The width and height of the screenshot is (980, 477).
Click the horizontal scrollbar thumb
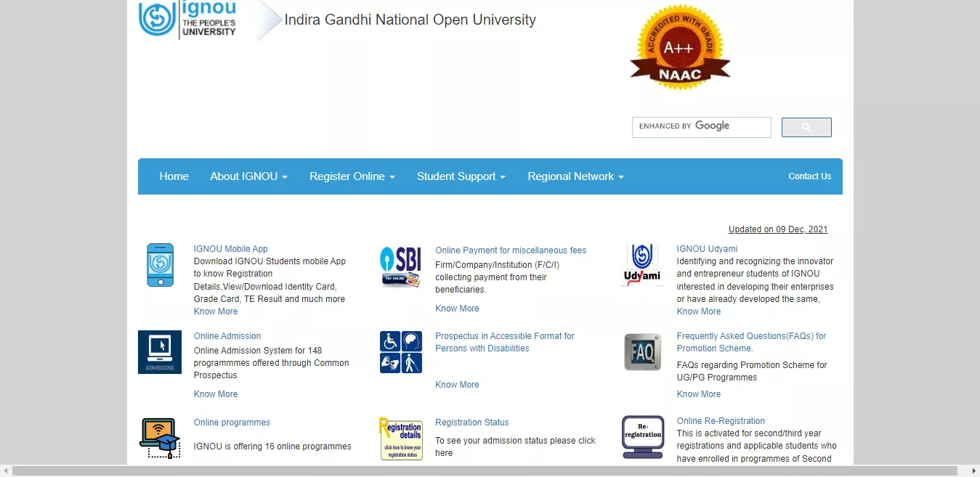(x=485, y=471)
